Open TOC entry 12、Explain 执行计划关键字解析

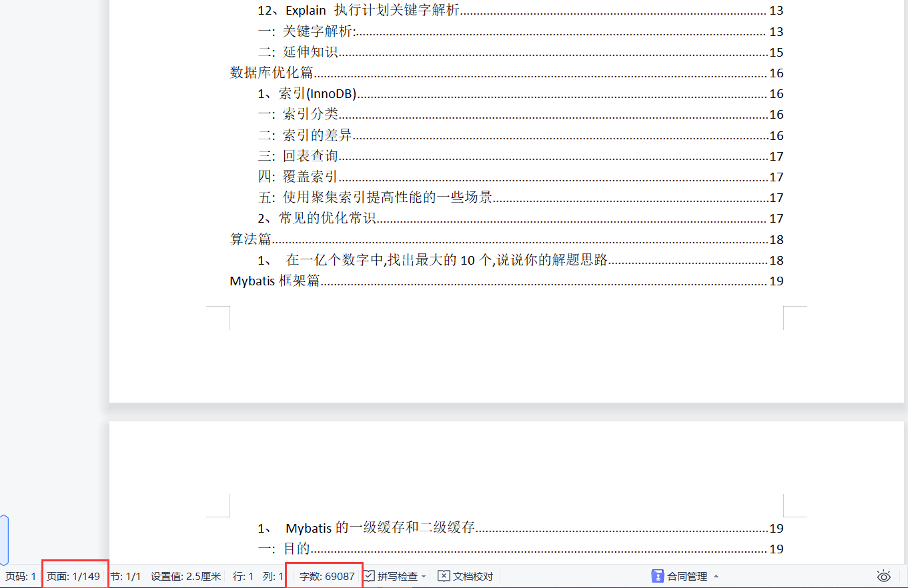(520, 11)
